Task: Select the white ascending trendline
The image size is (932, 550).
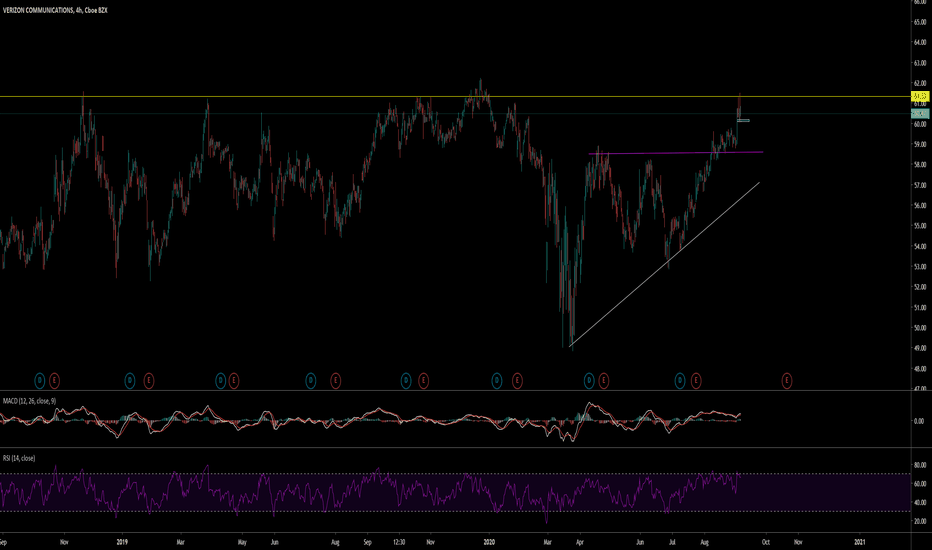Action: 665,264
